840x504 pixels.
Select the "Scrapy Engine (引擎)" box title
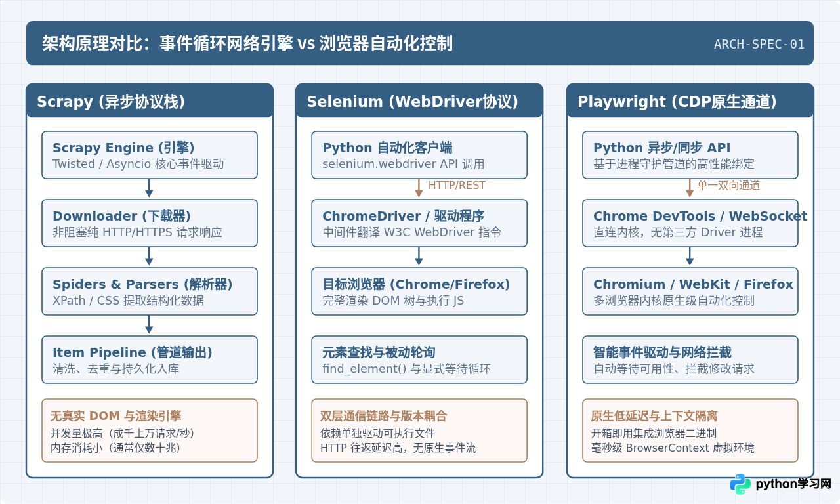click(123, 148)
